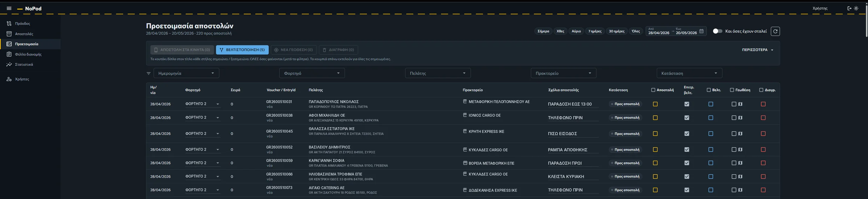This screenshot has height=199, width=868.
Task: Open Φύλλο διανομής in the sidebar
Action: [x=30, y=54]
